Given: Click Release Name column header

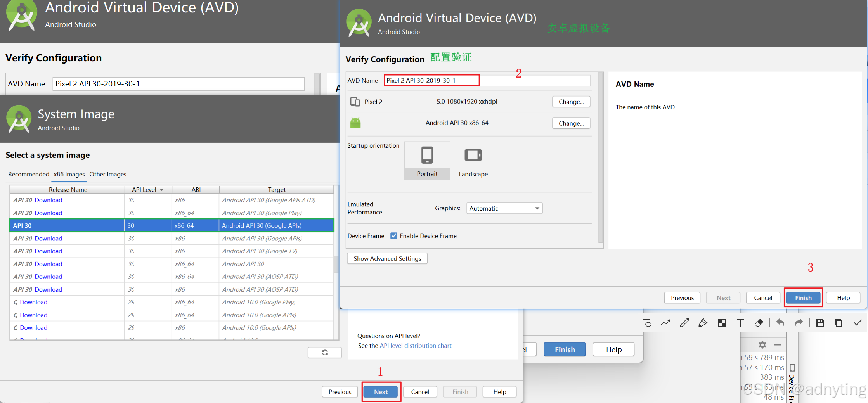Looking at the screenshot, I should 68,190.
